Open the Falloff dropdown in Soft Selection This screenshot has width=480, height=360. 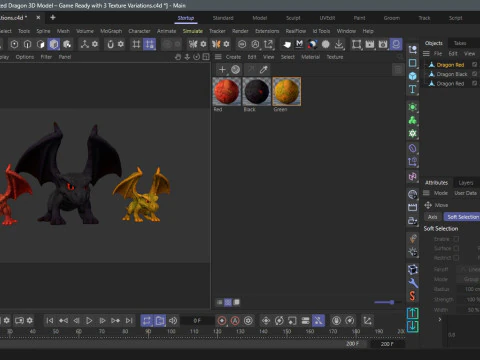click(468, 269)
